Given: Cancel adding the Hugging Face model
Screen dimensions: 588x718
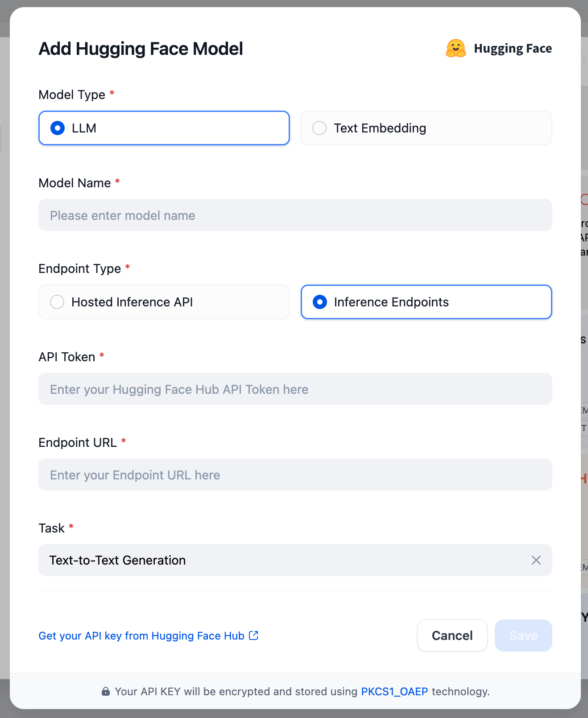Looking at the screenshot, I should (452, 635).
